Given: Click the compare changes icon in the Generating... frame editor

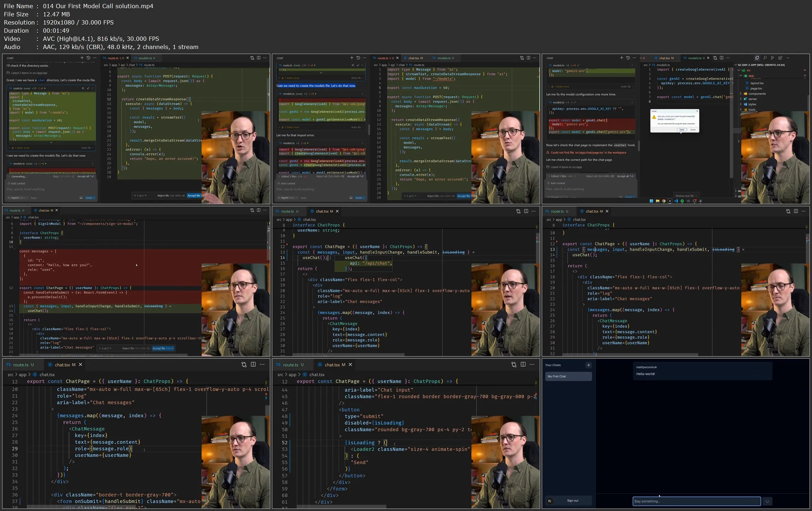Looking at the screenshot, I should tap(252, 58).
